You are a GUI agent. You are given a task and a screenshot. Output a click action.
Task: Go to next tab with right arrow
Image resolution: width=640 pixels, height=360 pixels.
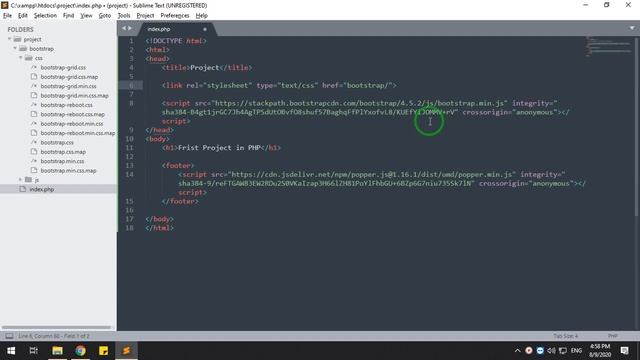click(130, 28)
